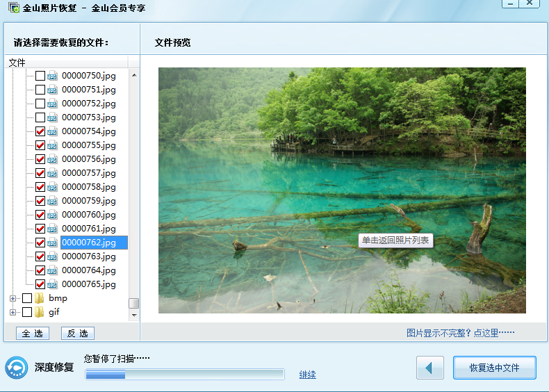Viewport: 549px width, 392px height.
Task: Tick the bmp folder checkbox
Action: [27, 298]
